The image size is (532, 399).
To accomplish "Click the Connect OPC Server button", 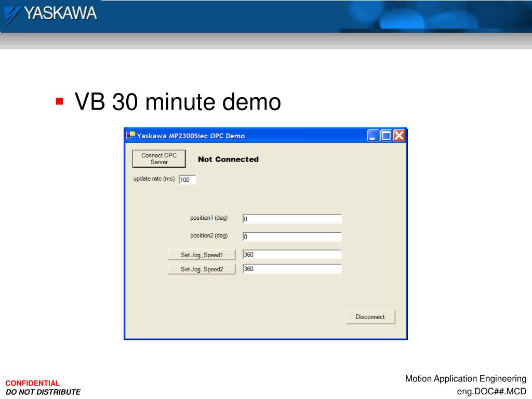I will coord(159,159).
